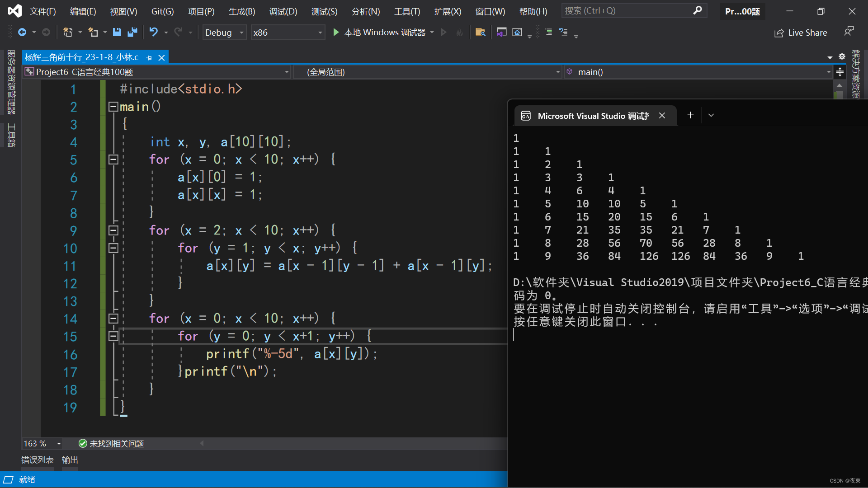Click the Navigate Backward arrow icon

(22, 32)
